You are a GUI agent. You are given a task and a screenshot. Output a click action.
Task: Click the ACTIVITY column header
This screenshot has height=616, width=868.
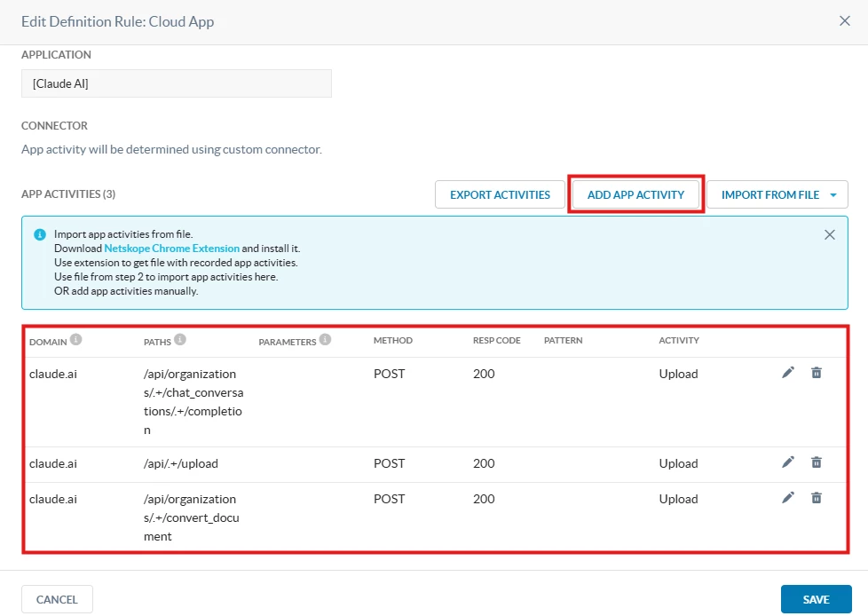pyautogui.click(x=679, y=340)
